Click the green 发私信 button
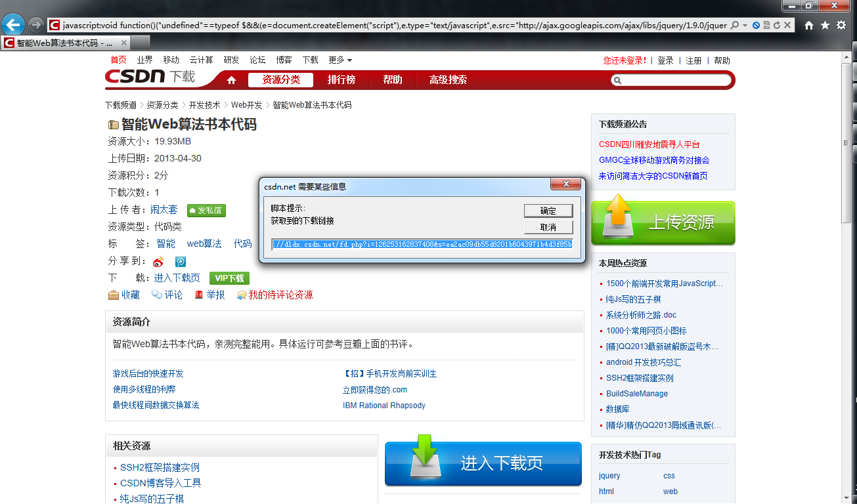This screenshot has height=504, width=857. tap(206, 211)
